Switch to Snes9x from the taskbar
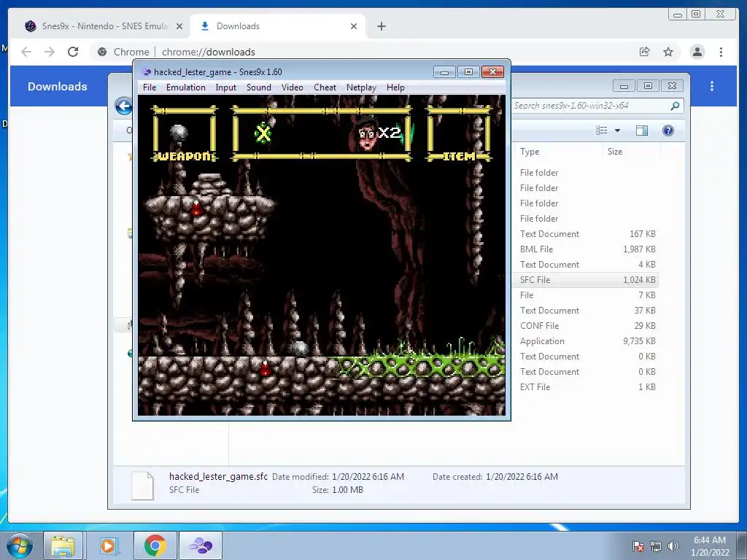 pyautogui.click(x=201, y=545)
